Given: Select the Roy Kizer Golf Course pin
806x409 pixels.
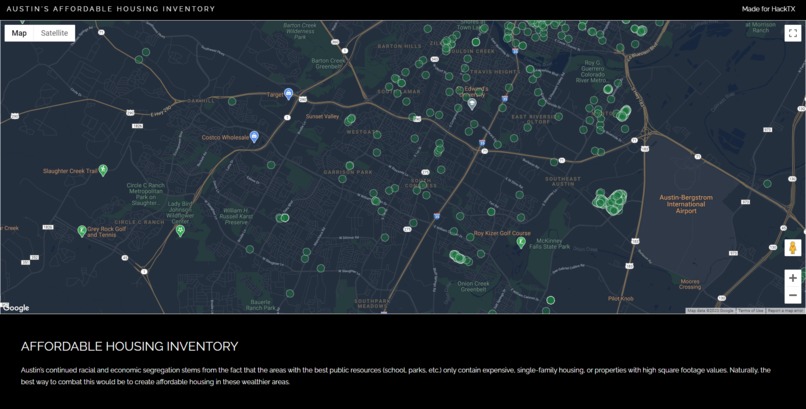Looking at the screenshot, I should coord(520,242).
